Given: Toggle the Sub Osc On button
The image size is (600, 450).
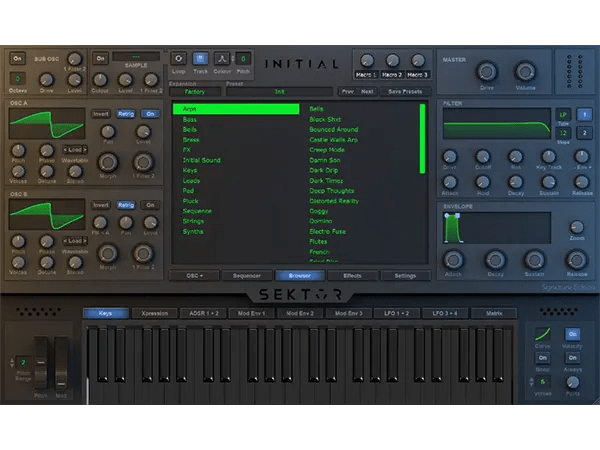Looking at the screenshot, I should [17, 59].
